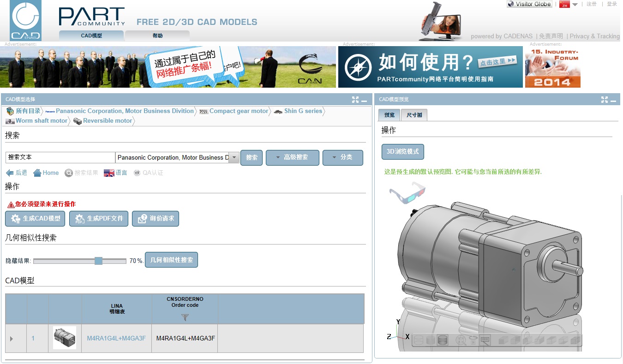Collapse the CAD模型预览 panel

614,100
